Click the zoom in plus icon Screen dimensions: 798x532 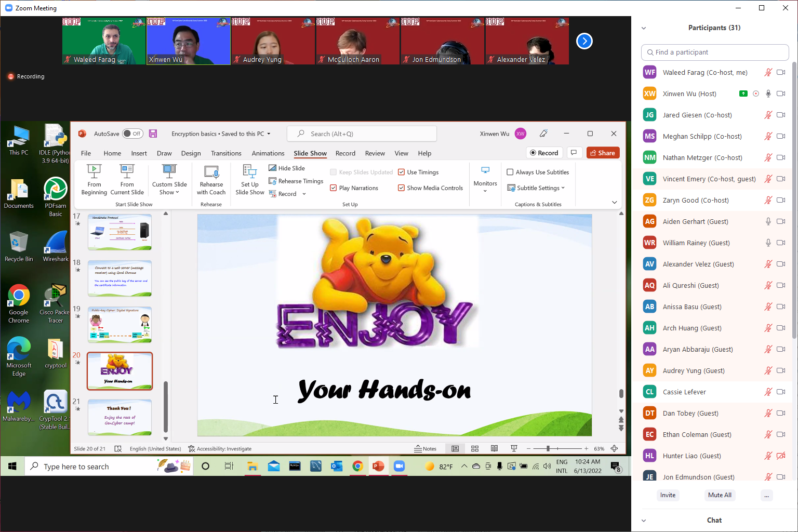[x=586, y=448]
